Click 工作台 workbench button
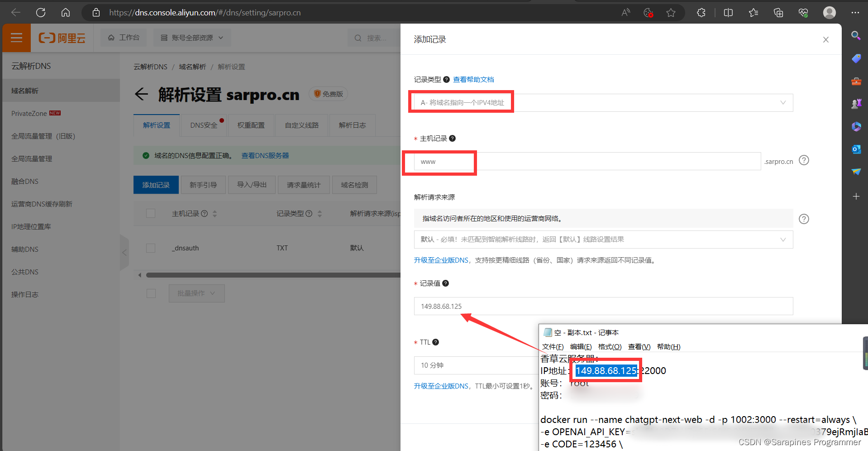The height and width of the screenshot is (451, 868). (124, 38)
